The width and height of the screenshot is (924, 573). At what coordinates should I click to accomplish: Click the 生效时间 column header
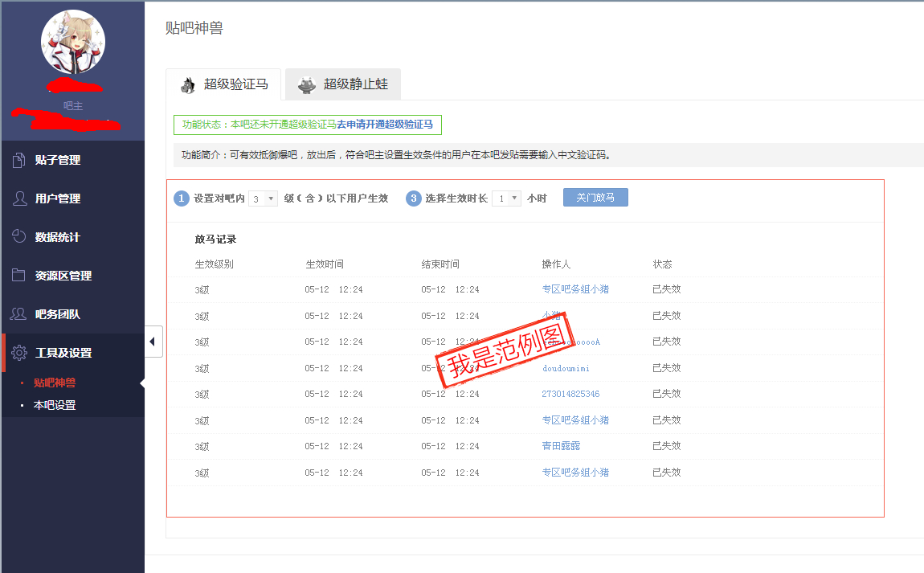point(324,264)
